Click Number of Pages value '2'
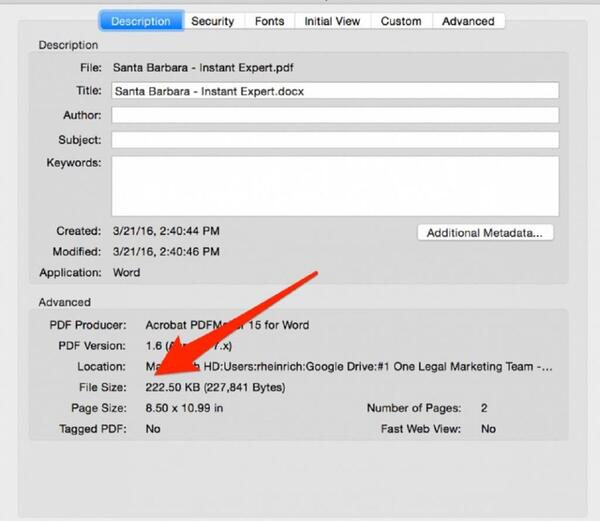600x521 pixels. coord(484,408)
